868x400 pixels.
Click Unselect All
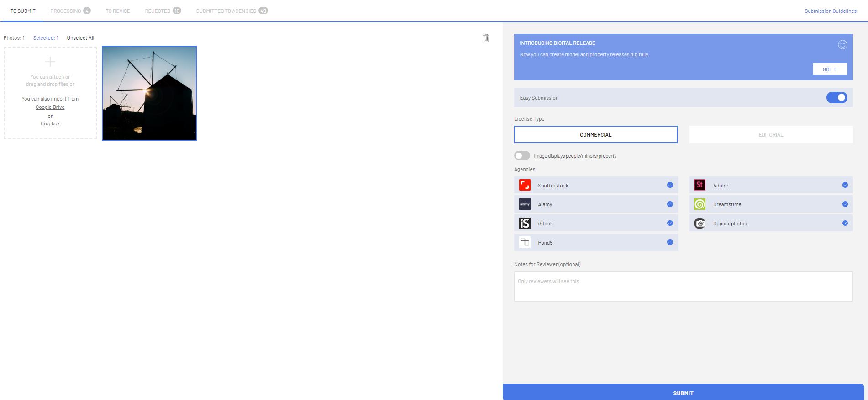pos(80,38)
